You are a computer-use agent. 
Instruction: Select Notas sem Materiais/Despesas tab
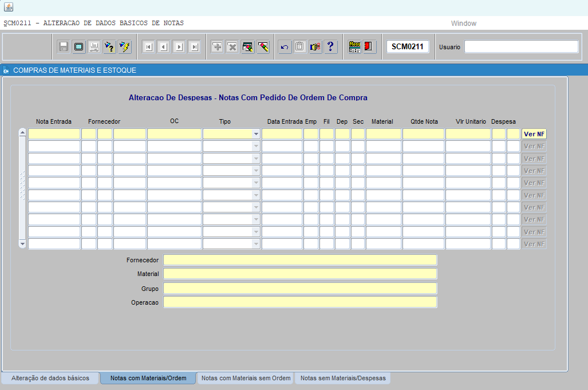click(343, 378)
